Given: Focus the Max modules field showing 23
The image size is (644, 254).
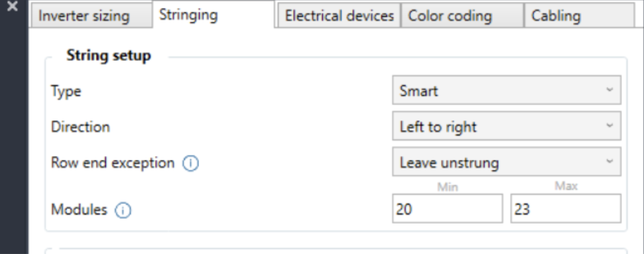Looking at the screenshot, I should [566, 209].
